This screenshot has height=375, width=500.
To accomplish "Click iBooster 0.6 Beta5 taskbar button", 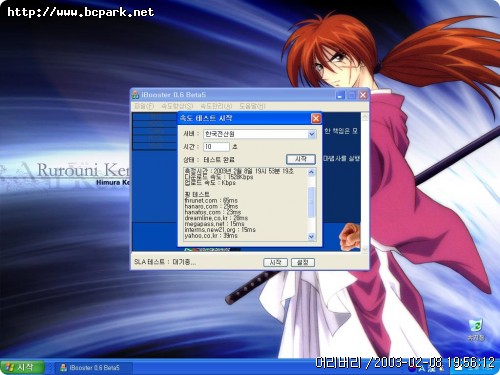I will pyautogui.click(x=93, y=368).
